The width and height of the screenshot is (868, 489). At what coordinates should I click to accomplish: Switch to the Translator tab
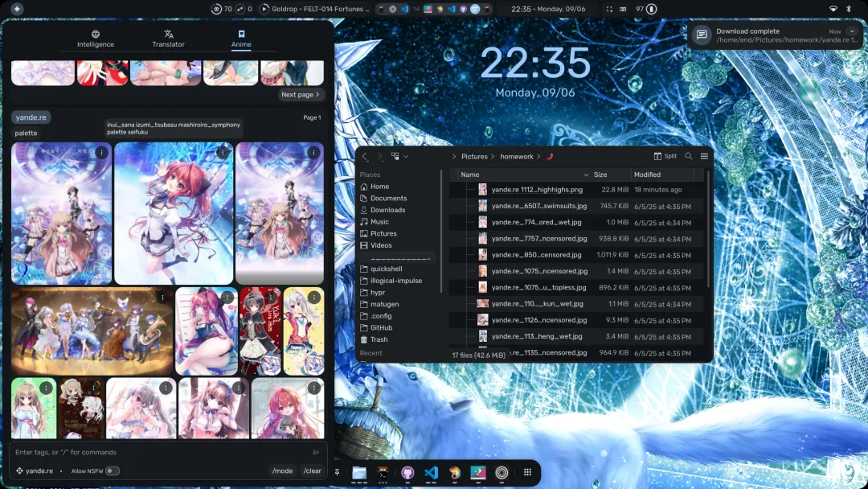tap(168, 39)
